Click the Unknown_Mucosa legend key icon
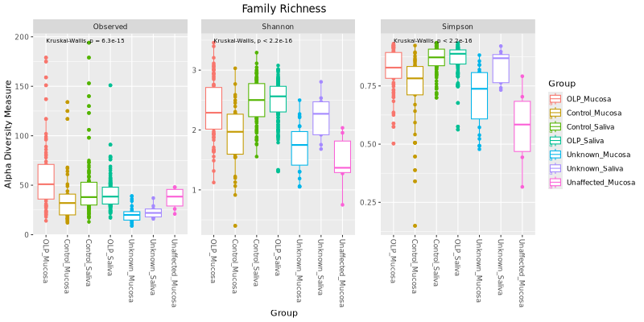This screenshot has width=644, height=322. click(x=555, y=155)
